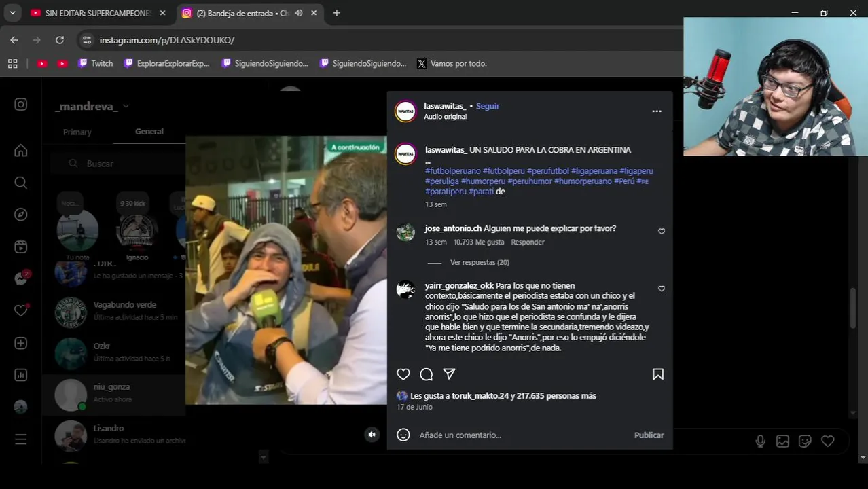Viewport: 868px width, 489px height.
Task: Open Chrome tab search dropdown arrow
Action: point(12,13)
